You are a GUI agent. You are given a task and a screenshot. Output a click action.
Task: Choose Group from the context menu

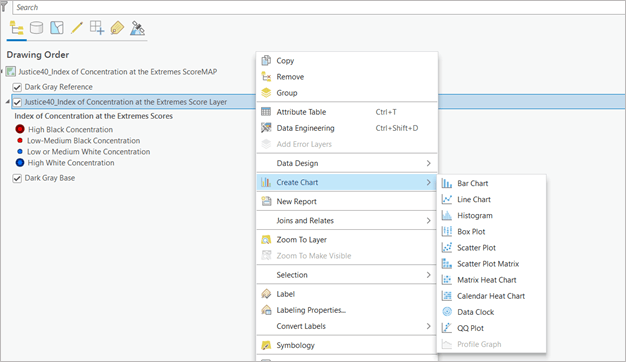pos(347,93)
